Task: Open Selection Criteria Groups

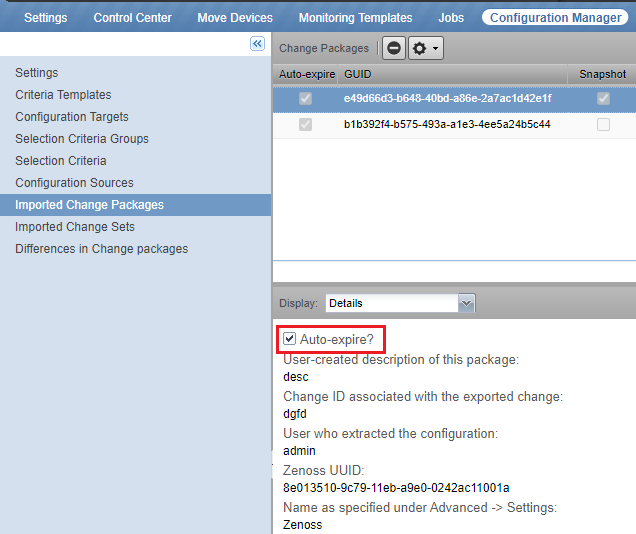Action: click(82, 139)
